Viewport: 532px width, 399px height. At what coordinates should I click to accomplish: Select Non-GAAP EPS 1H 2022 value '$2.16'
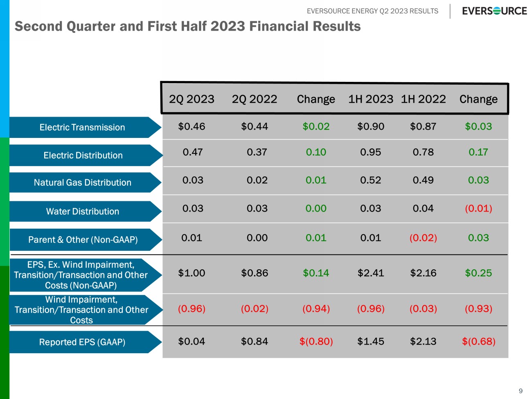[x=424, y=273]
